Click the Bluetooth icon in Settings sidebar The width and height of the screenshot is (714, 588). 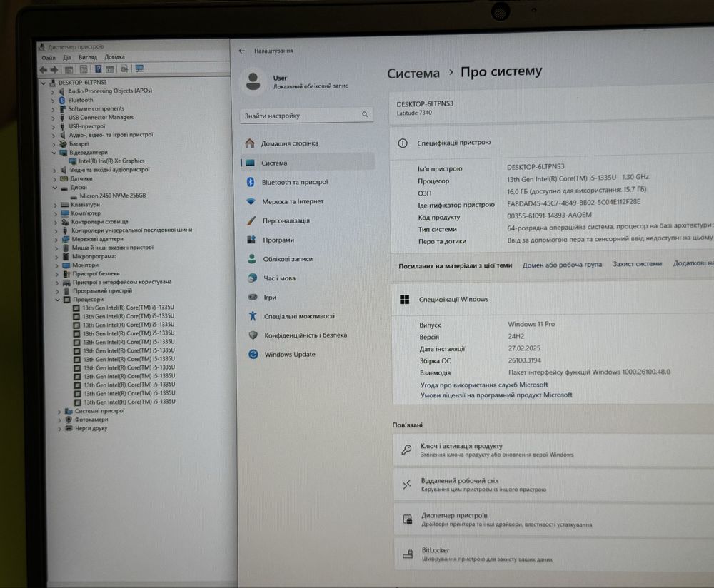coord(251,182)
